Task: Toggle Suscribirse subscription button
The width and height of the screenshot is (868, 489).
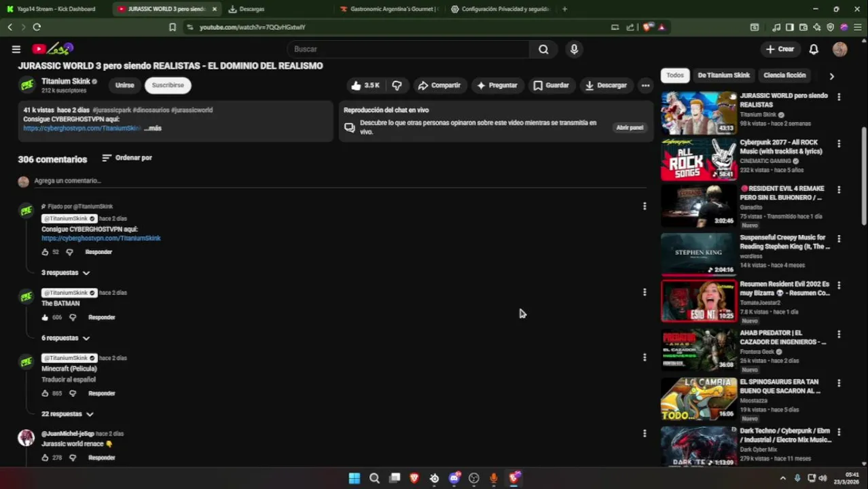Action: [168, 86]
